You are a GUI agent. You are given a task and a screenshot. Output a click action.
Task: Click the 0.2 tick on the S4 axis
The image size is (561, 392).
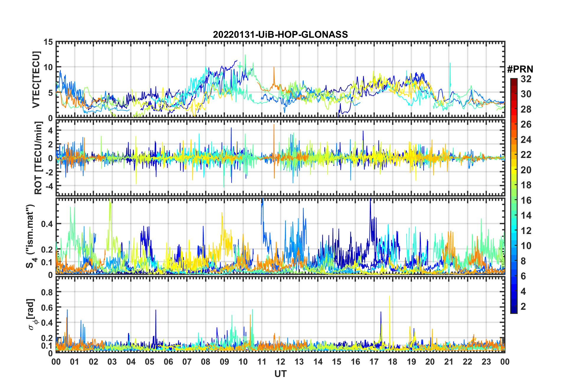click(x=47, y=250)
